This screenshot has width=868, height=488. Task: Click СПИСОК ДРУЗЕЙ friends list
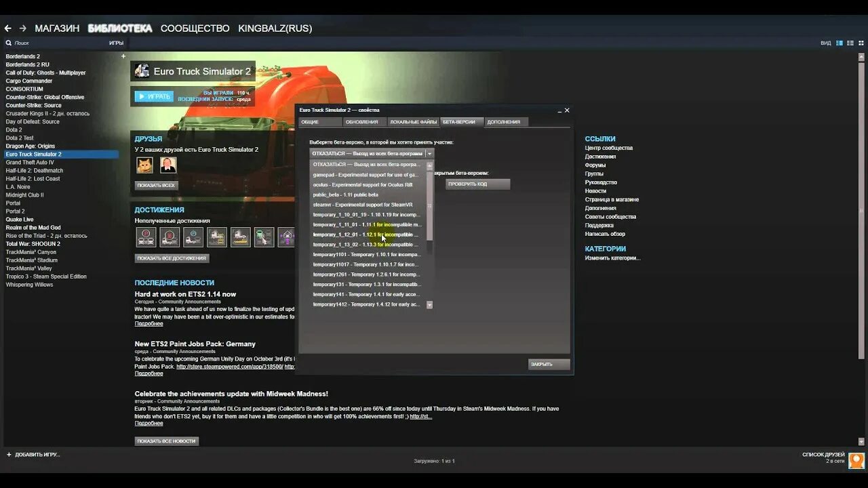tap(823, 454)
